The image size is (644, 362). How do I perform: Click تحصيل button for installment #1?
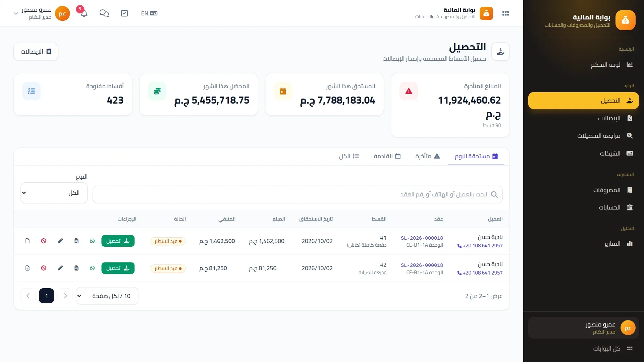118,241
